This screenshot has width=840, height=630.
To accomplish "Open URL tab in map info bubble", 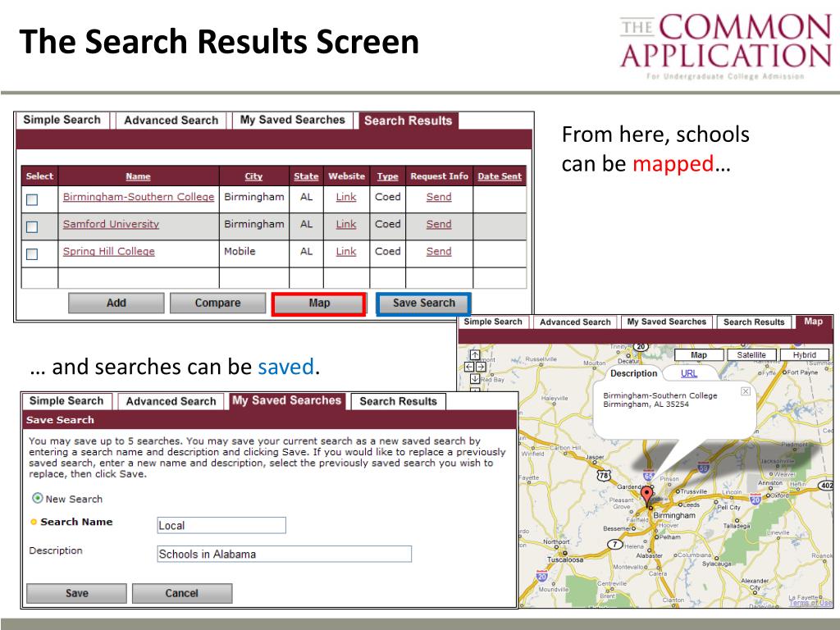I will [x=689, y=373].
